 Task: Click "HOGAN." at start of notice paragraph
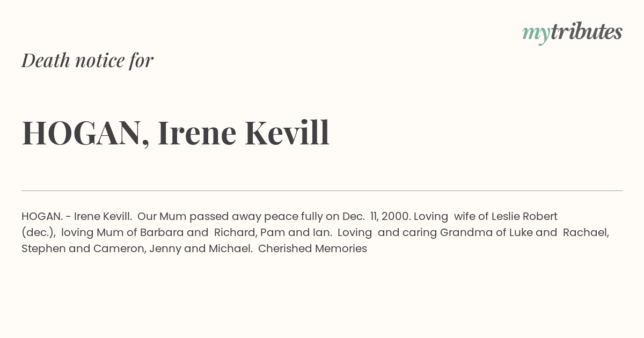point(42,217)
